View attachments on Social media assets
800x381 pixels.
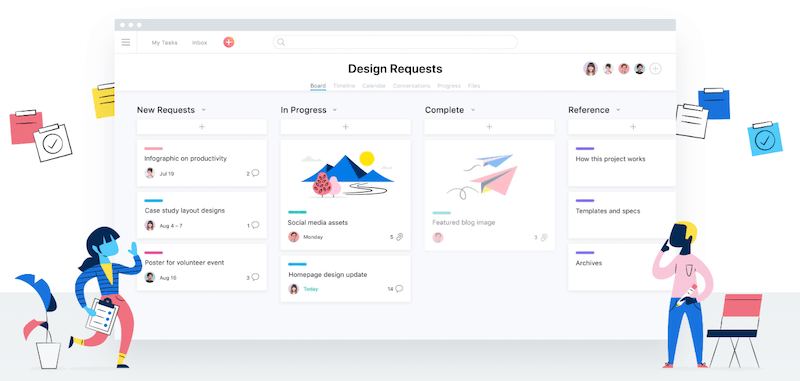coord(399,237)
